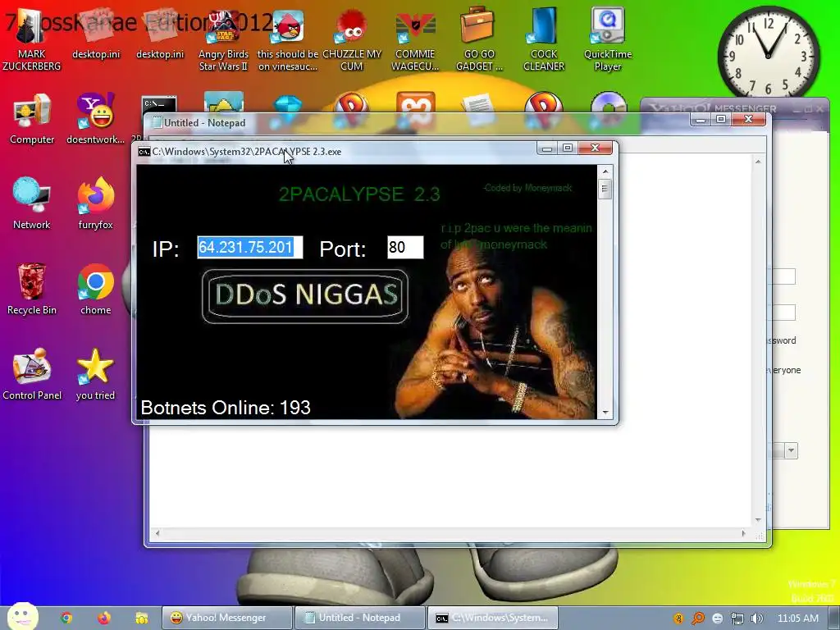840x630 pixels.
Task: Click the 'Botnets Online: 193' status text
Action: click(226, 408)
